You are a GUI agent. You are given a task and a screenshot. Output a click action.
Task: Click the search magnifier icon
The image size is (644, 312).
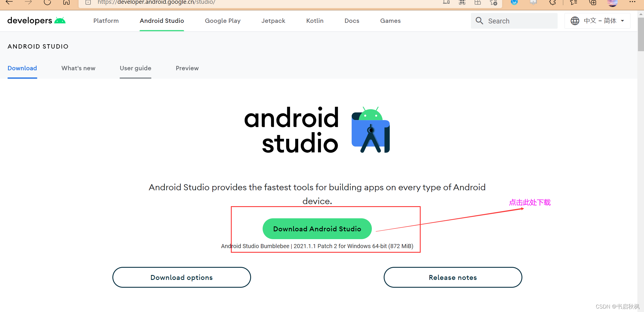[x=479, y=21]
